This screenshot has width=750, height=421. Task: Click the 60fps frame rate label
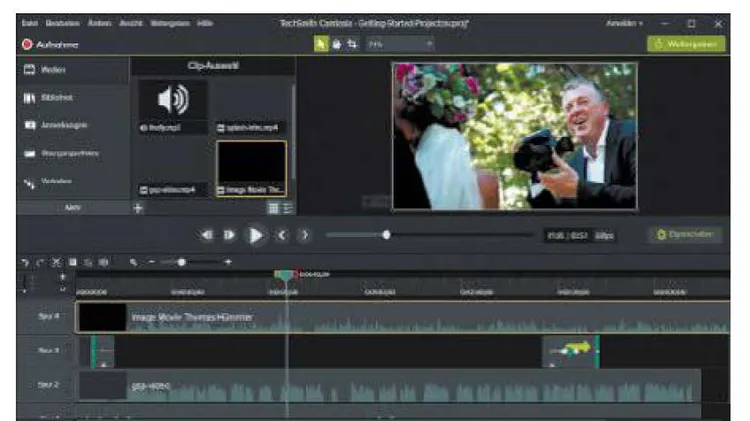604,235
